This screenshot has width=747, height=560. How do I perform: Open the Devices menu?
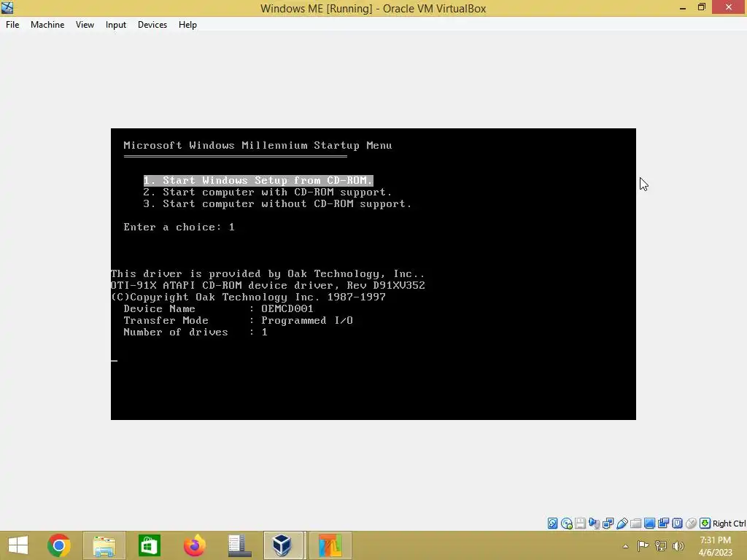[152, 25]
